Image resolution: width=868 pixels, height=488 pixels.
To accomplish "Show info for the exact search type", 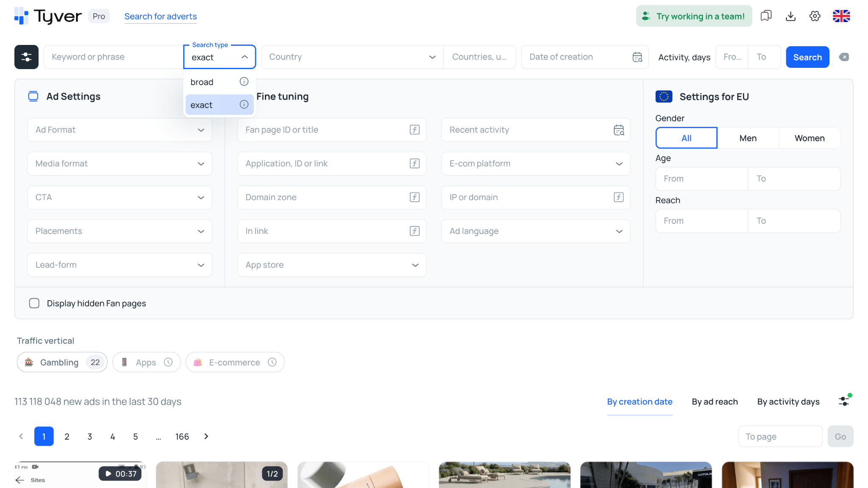I will click(x=244, y=104).
